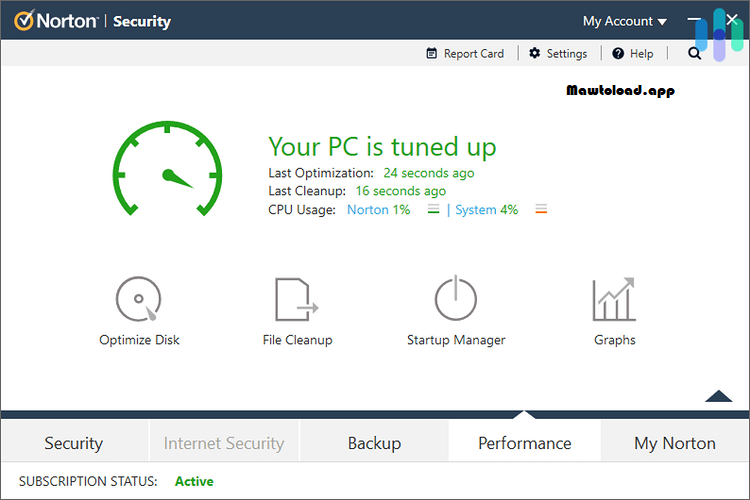The image size is (750, 500).
Task: Click the File Cleanup label
Action: 297,340
